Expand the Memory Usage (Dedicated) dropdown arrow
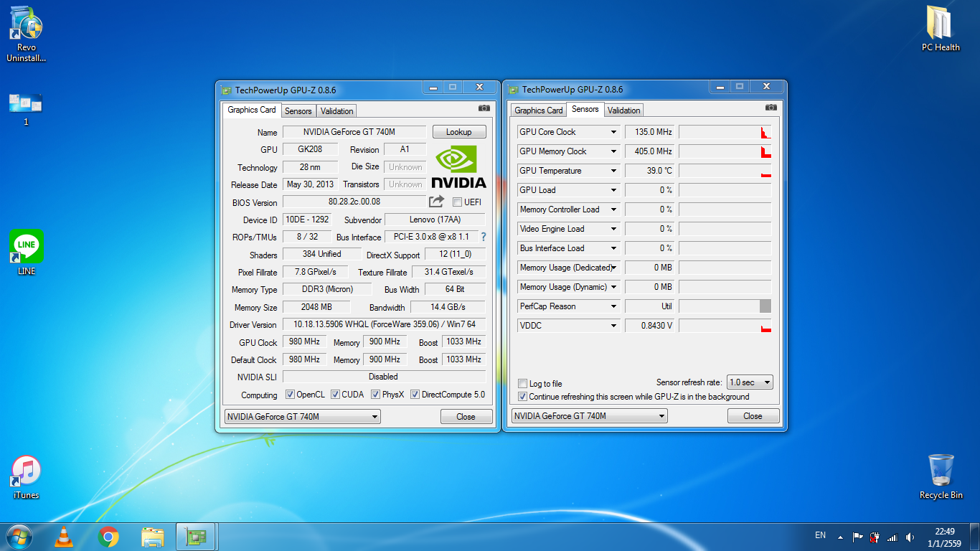980x551 pixels. tap(614, 268)
